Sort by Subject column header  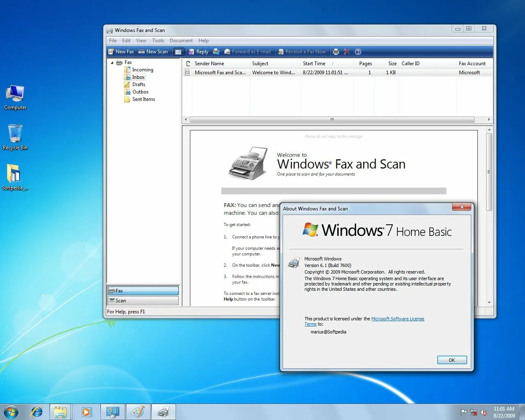tap(275, 64)
